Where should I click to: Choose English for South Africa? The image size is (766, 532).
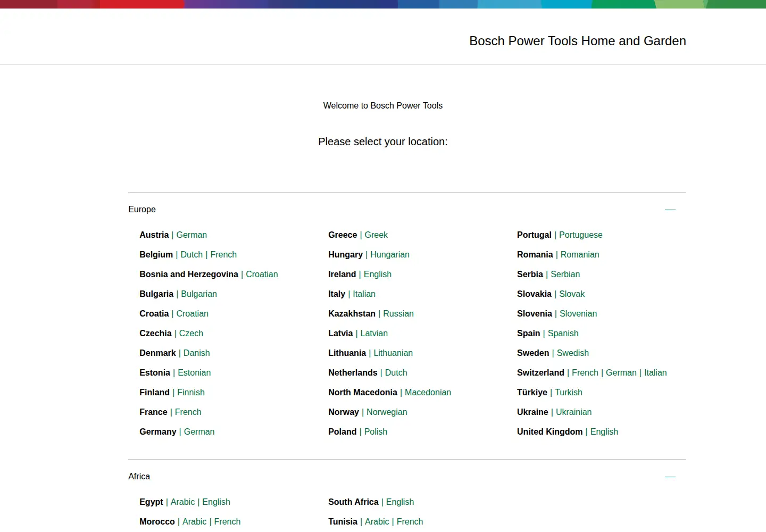click(400, 502)
